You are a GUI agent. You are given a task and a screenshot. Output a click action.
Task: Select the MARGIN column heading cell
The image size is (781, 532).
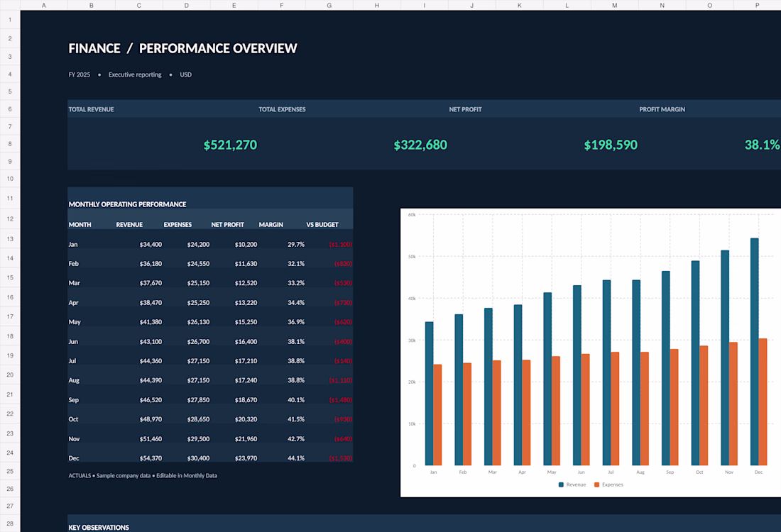pyautogui.click(x=271, y=224)
